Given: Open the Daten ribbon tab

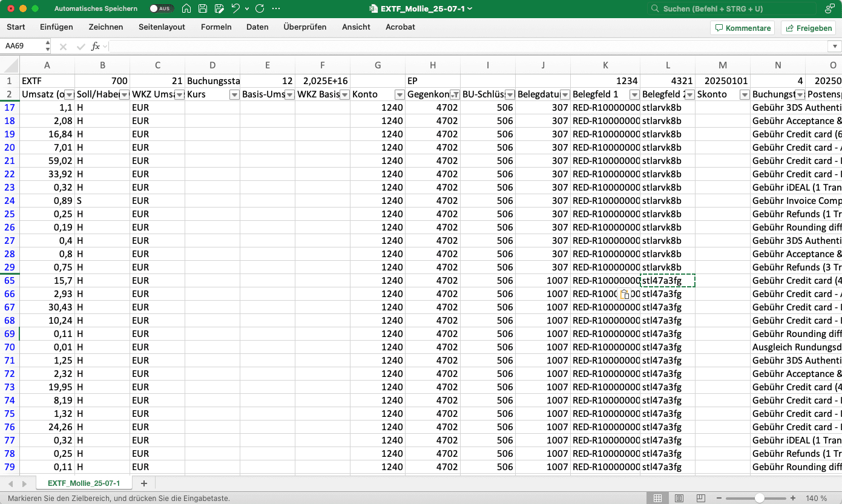Looking at the screenshot, I should [257, 27].
